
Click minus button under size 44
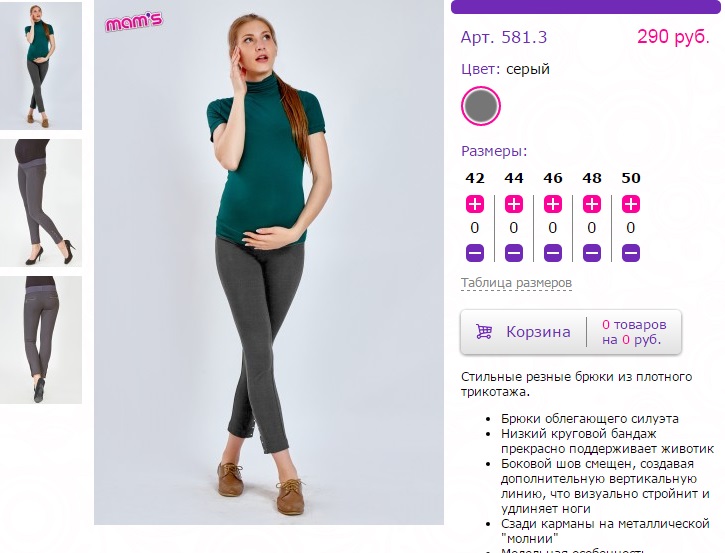[514, 253]
